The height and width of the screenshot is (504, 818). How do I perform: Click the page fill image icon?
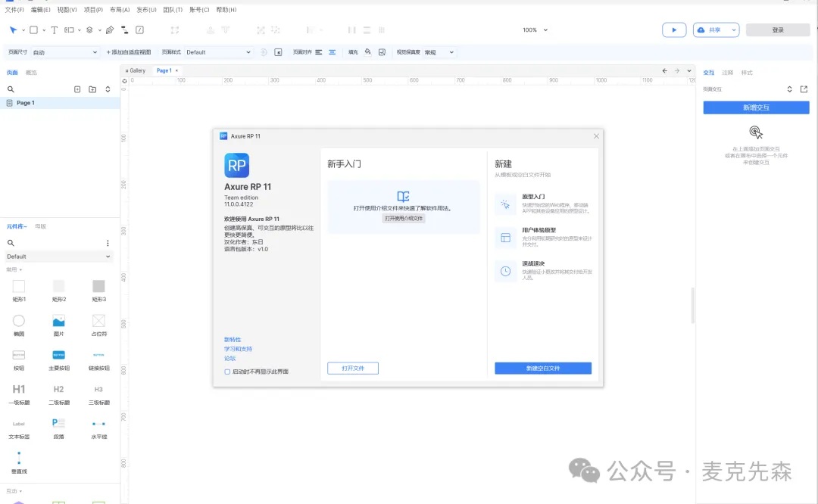(x=382, y=52)
